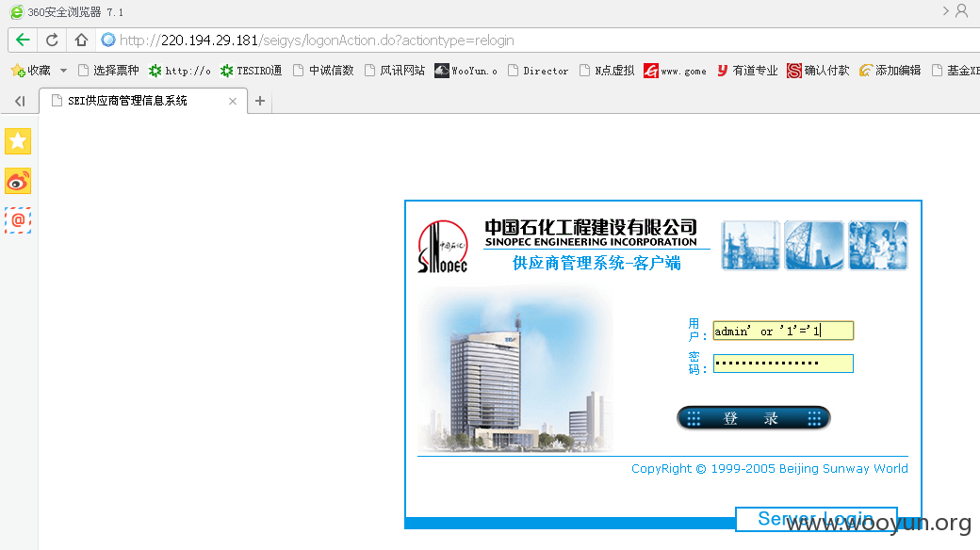
Task: Click the 供应商管理系统-客户端 heading
Action: [x=596, y=263]
